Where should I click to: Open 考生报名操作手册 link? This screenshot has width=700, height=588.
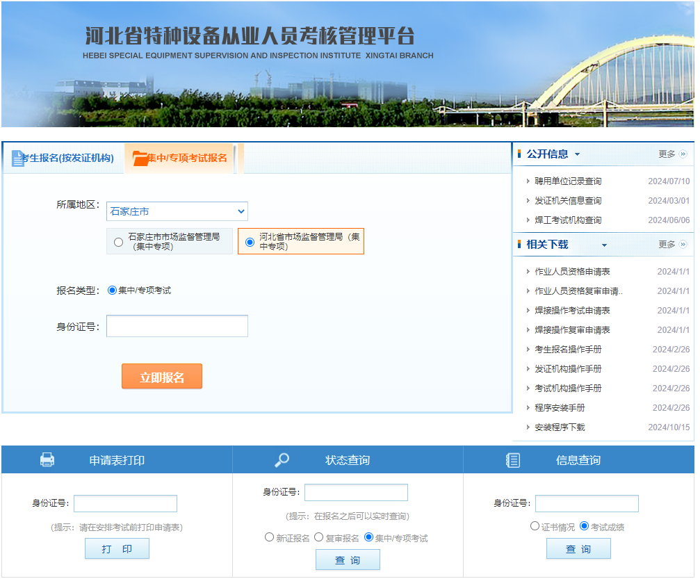click(568, 349)
